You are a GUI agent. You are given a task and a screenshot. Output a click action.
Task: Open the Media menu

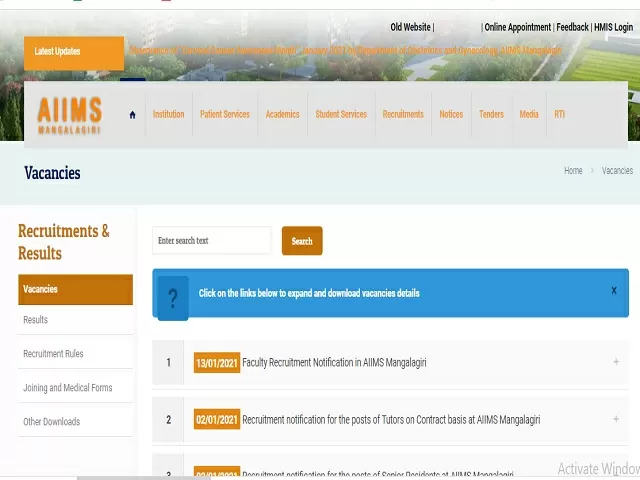pos(529,114)
